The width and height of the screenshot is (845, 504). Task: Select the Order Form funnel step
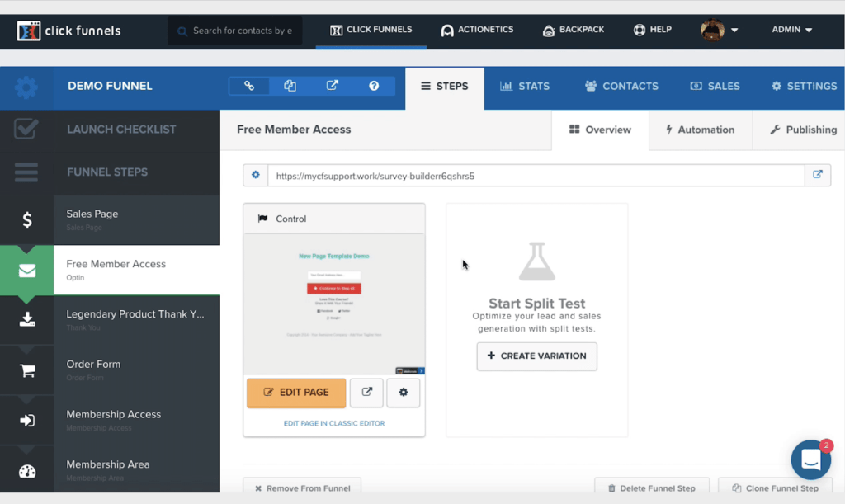pos(136,370)
